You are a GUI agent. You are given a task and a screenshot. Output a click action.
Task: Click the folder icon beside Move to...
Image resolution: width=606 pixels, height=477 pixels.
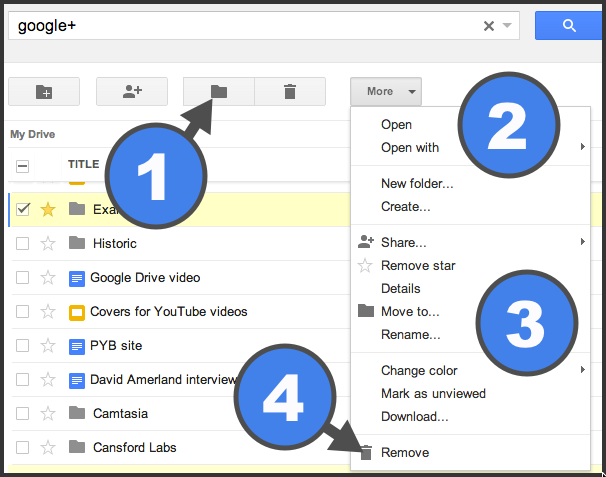tap(366, 310)
